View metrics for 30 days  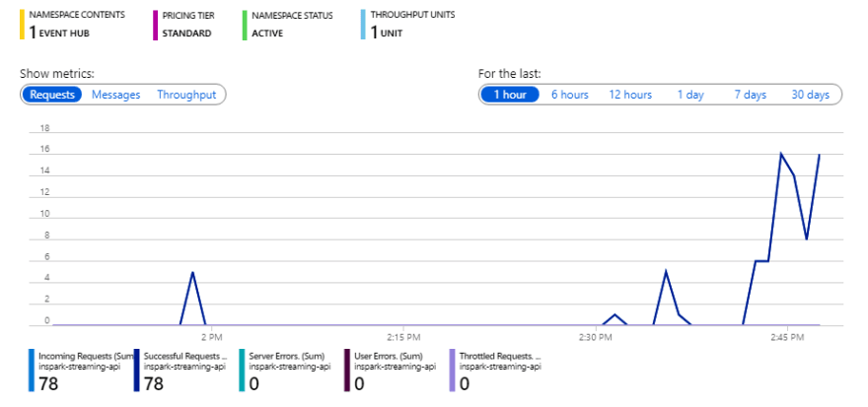pos(811,95)
